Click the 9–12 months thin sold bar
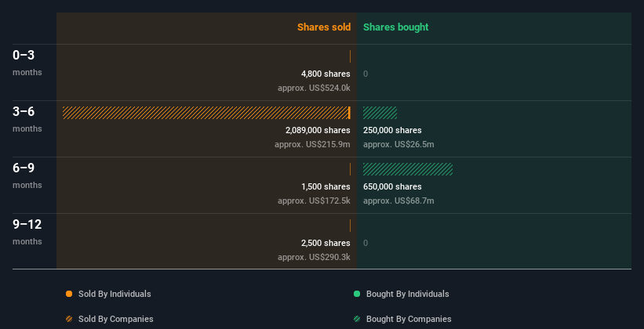 click(350, 226)
